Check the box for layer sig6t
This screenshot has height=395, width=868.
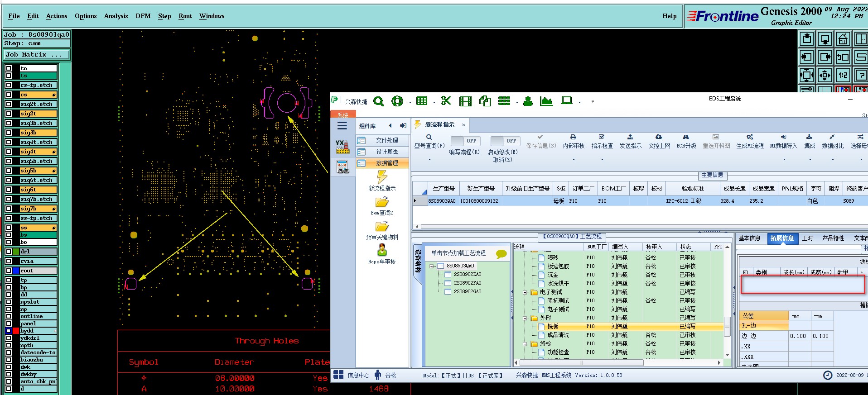[9, 190]
